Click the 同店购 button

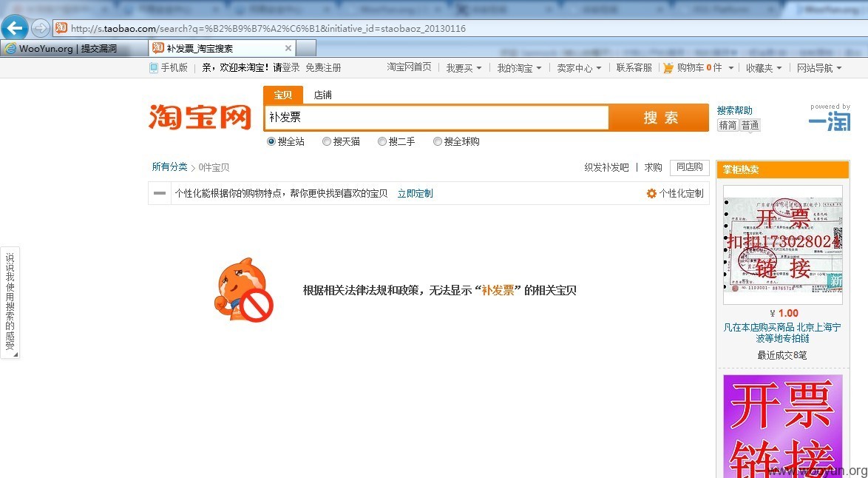(x=689, y=167)
